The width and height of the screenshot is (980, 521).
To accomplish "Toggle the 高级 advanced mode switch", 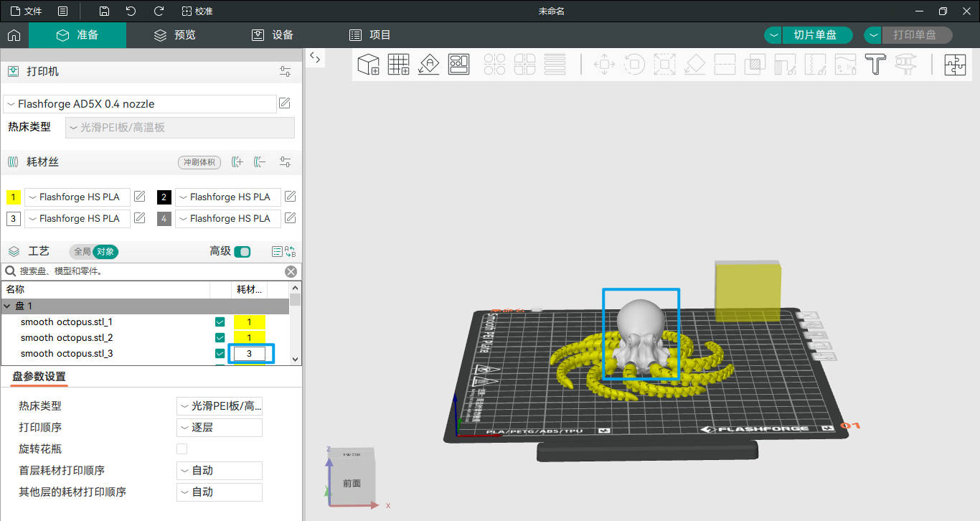I will [242, 252].
